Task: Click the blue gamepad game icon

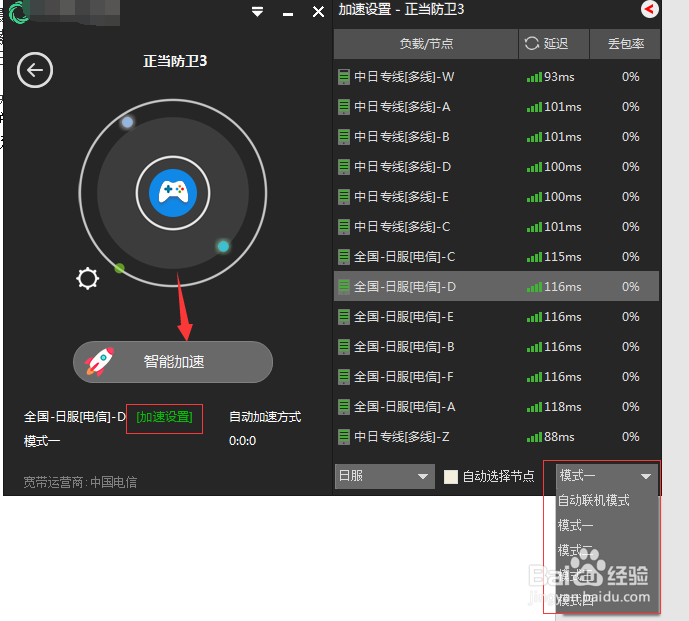Action: 173,192
